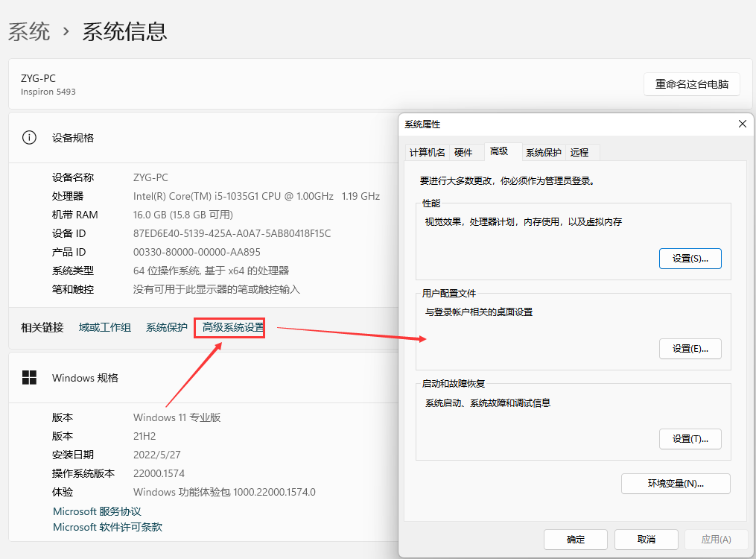This screenshot has width=756, height=559.
Task: Select RAM value 16.0 GB (15.8 GB 可用)
Action: [x=183, y=215]
